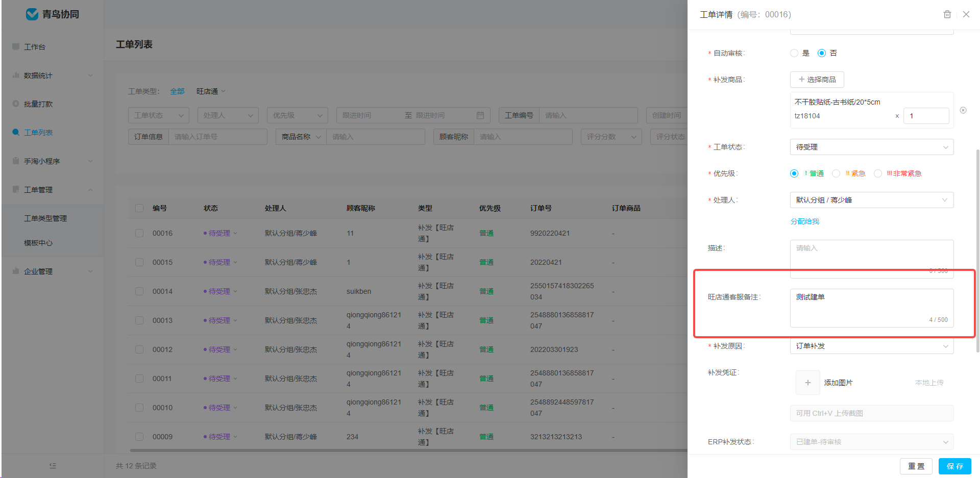Click the 保存 button
Screen dimensions: 980x478
point(955,466)
